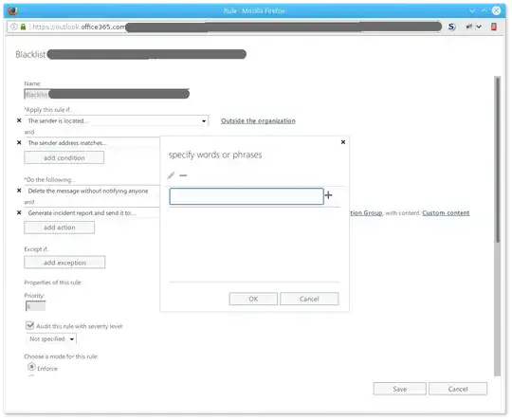The height and width of the screenshot is (420, 512).
Task: Open 'Outside the organization' link
Action: [x=258, y=120]
